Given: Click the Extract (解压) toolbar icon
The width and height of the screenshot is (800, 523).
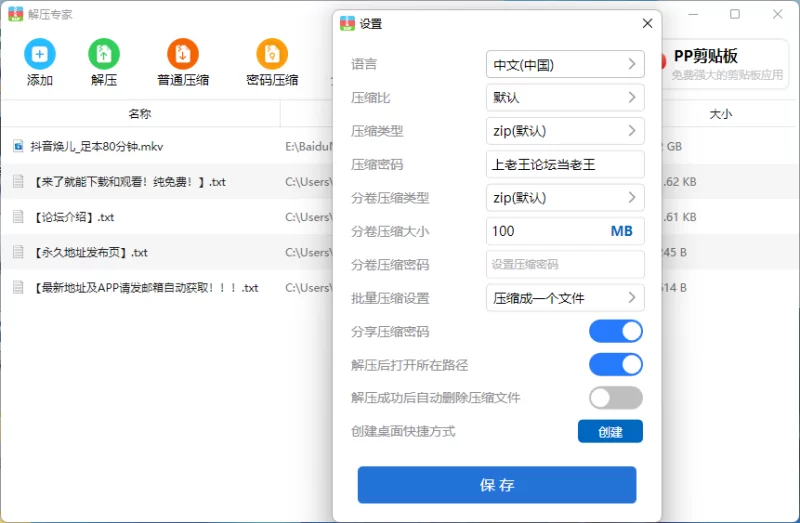Looking at the screenshot, I should tap(104, 54).
